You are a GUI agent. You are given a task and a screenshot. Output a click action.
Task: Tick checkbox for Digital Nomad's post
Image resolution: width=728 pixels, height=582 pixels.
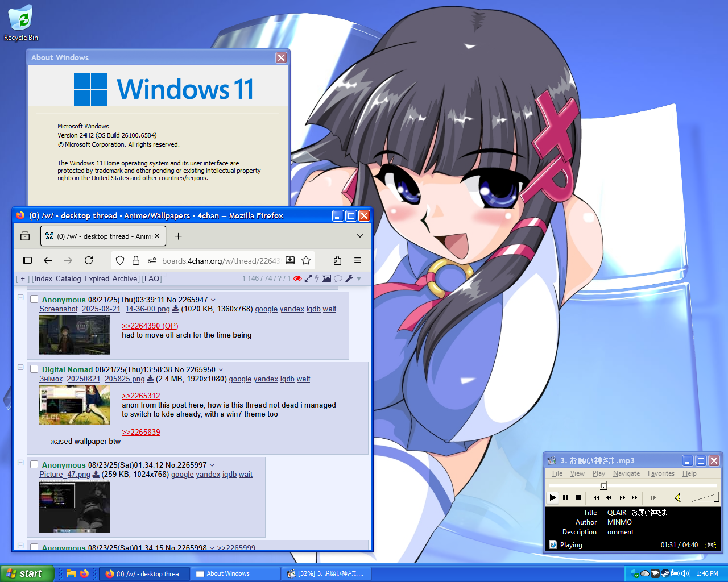coord(34,369)
